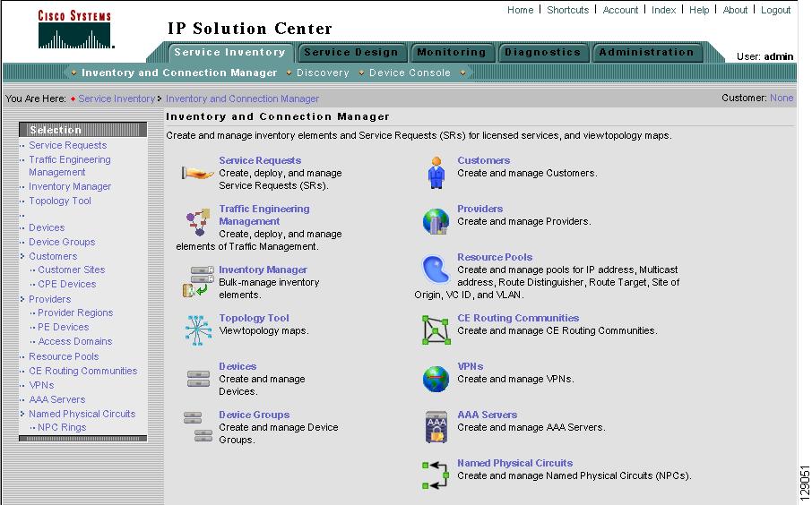Click the Logout link

pyautogui.click(x=775, y=10)
